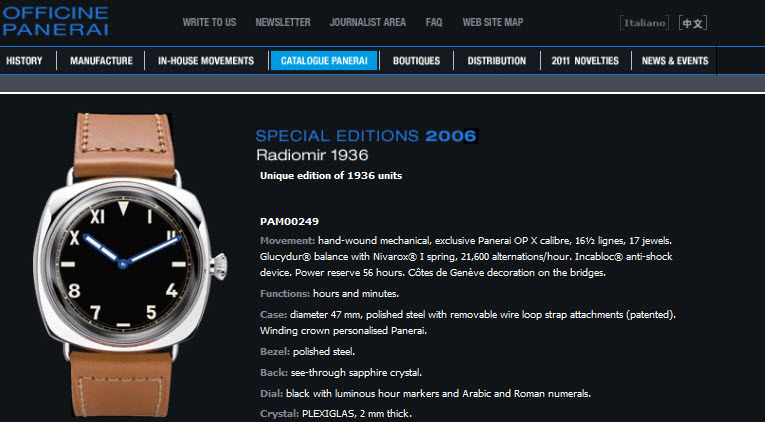This screenshot has width=765, height=422.
Task: Go to the Distribution section
Action: (497, 61)
